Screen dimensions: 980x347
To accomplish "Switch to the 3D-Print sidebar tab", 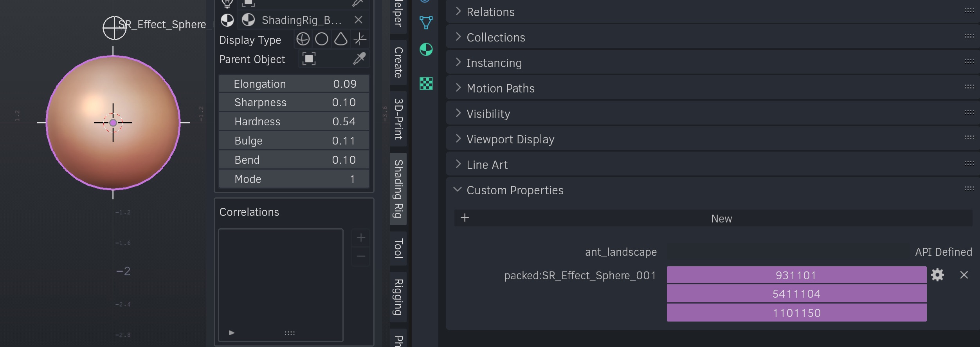I will point(398,119).
